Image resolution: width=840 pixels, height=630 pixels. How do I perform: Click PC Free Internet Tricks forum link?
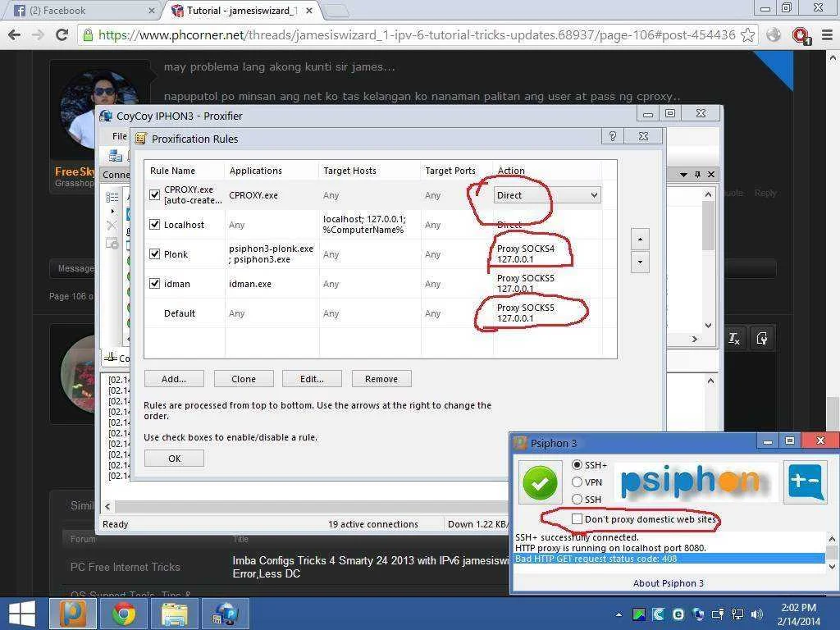[x=125, y=567]
